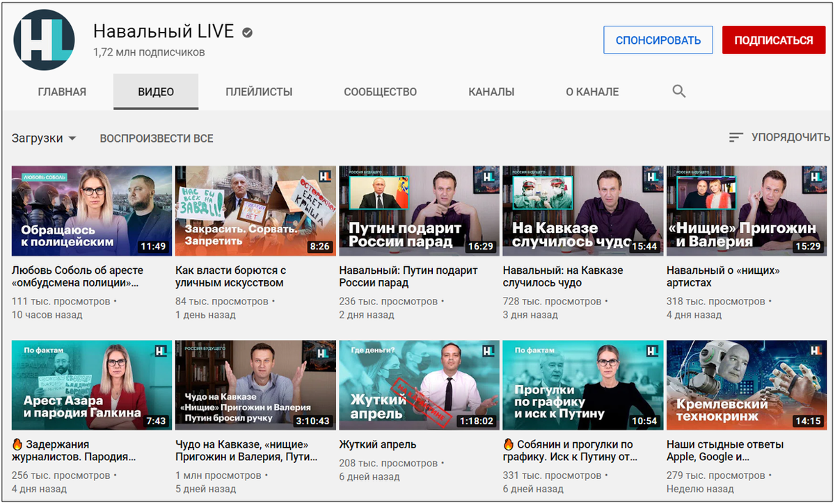Click the sort lines icon next to УПОРЯДОЧИТЬ
The image size is (835, 504).
(736, 138)
